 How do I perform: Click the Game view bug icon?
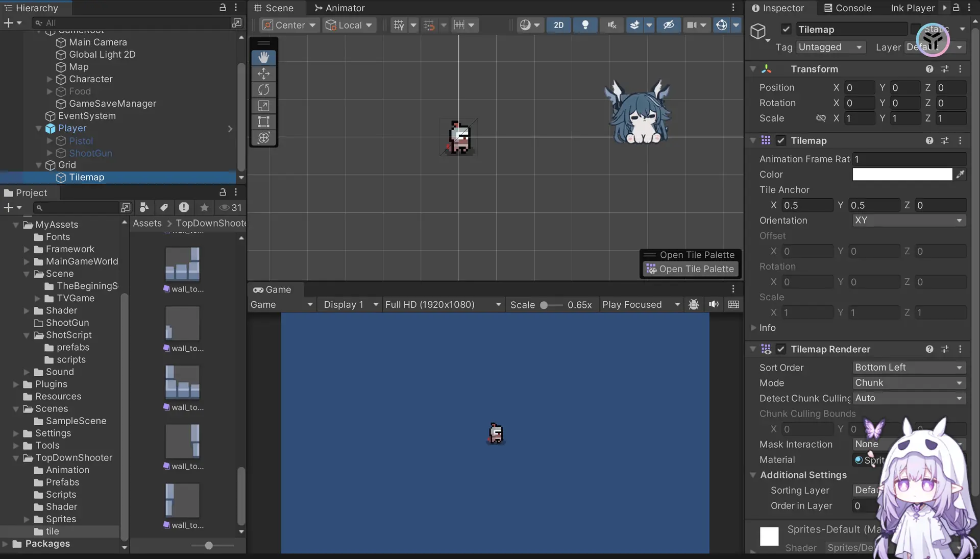(x=694, y=305)
